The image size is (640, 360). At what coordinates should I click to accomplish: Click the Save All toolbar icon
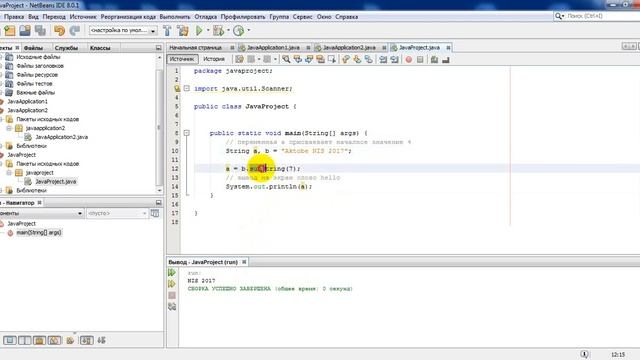click(x=40, y=31)
